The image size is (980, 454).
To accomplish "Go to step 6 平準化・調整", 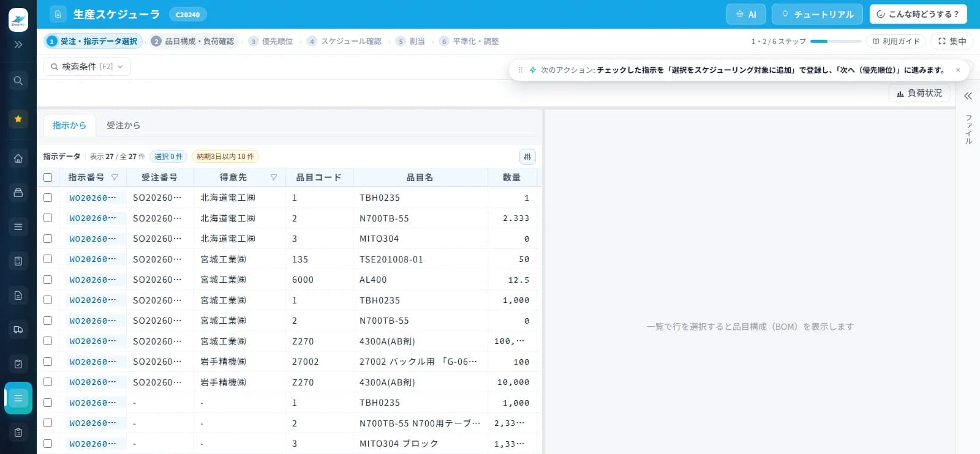I will 469,41.
